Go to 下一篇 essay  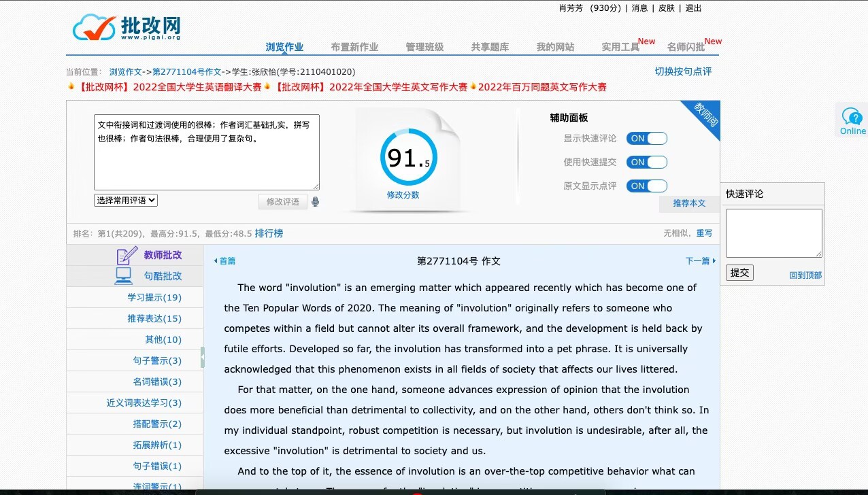tap(700, 261)
